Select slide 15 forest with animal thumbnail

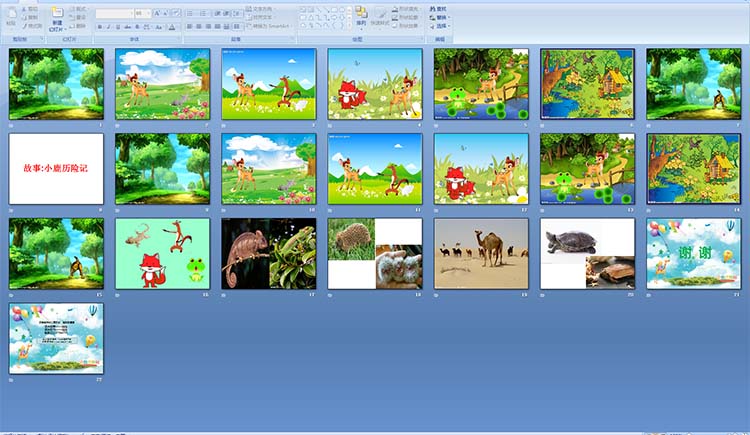coord(56,254)
